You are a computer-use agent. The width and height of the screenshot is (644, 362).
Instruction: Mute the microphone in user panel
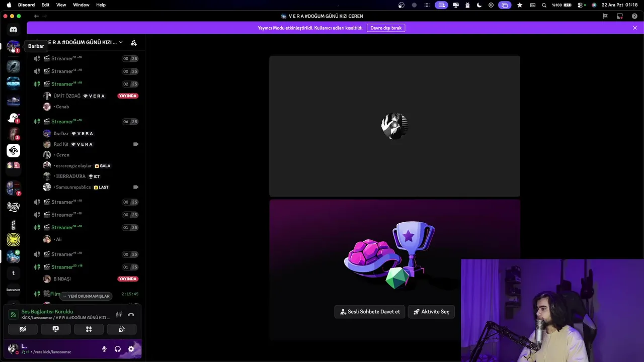104,349
